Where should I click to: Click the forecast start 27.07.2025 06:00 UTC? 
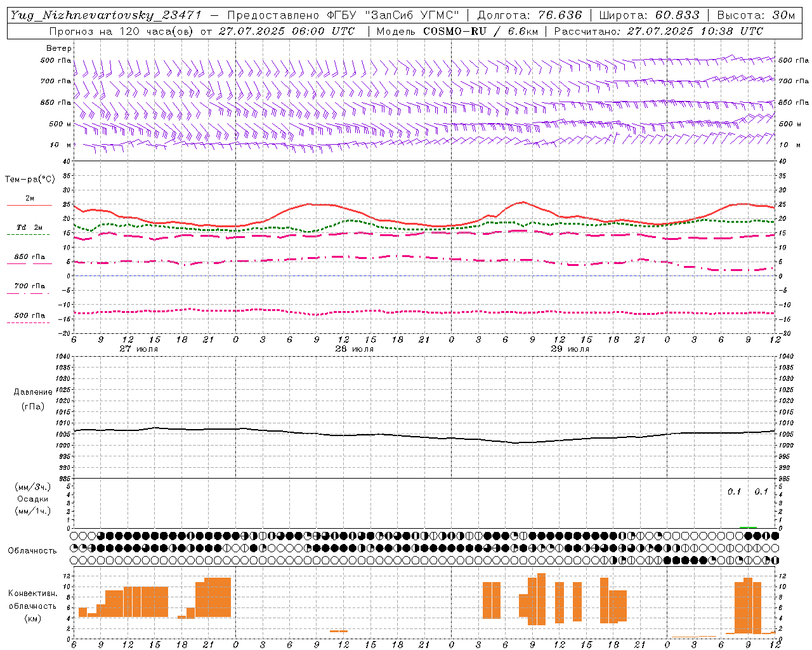[x=286, y=31]
